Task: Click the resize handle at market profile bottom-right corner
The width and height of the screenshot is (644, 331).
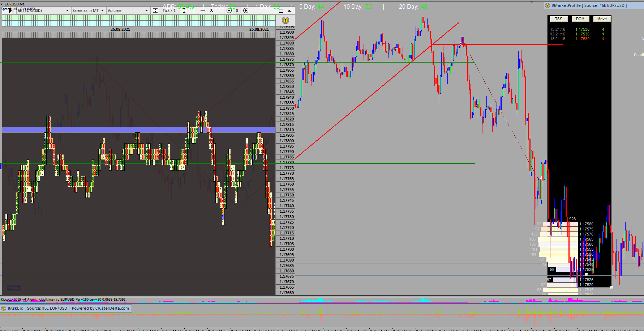Action: pyautogui.click(x=611, y=287)
